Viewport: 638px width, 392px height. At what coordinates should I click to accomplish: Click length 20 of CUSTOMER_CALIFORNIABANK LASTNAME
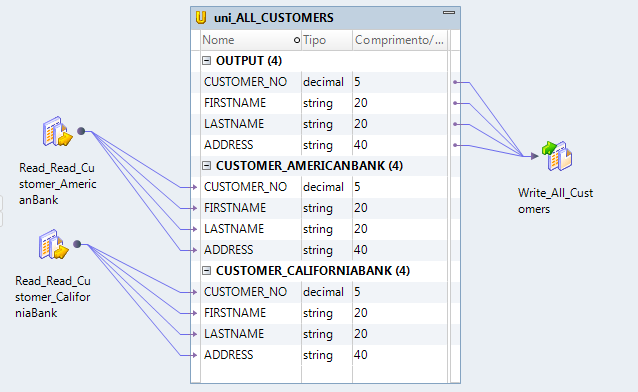coord(361,334)
